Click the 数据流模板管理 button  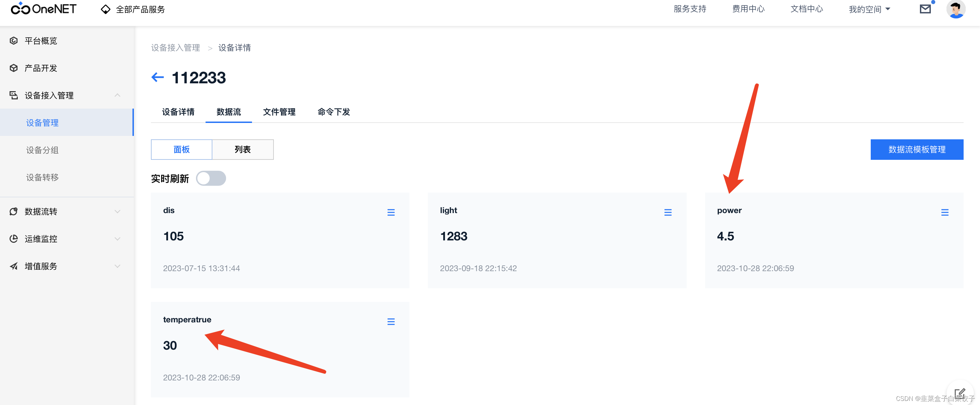(916, 150)
